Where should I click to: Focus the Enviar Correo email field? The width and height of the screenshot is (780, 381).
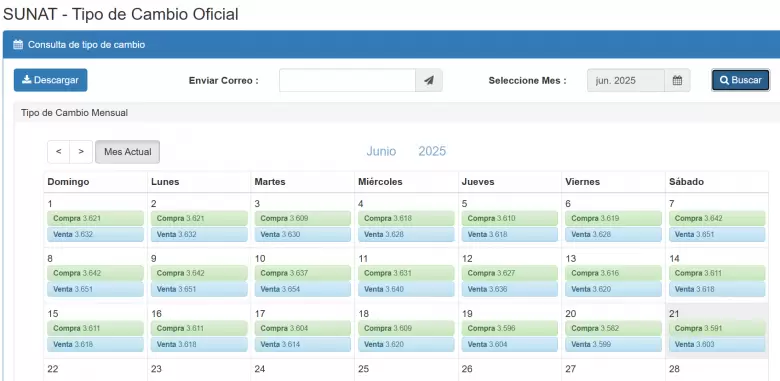point(347,81)
